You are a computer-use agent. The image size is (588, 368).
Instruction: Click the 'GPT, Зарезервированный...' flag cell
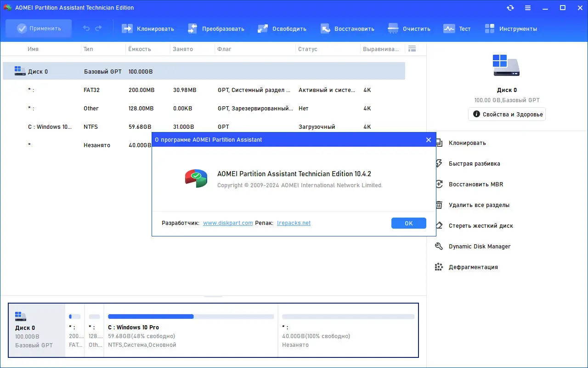click(255, 109)
